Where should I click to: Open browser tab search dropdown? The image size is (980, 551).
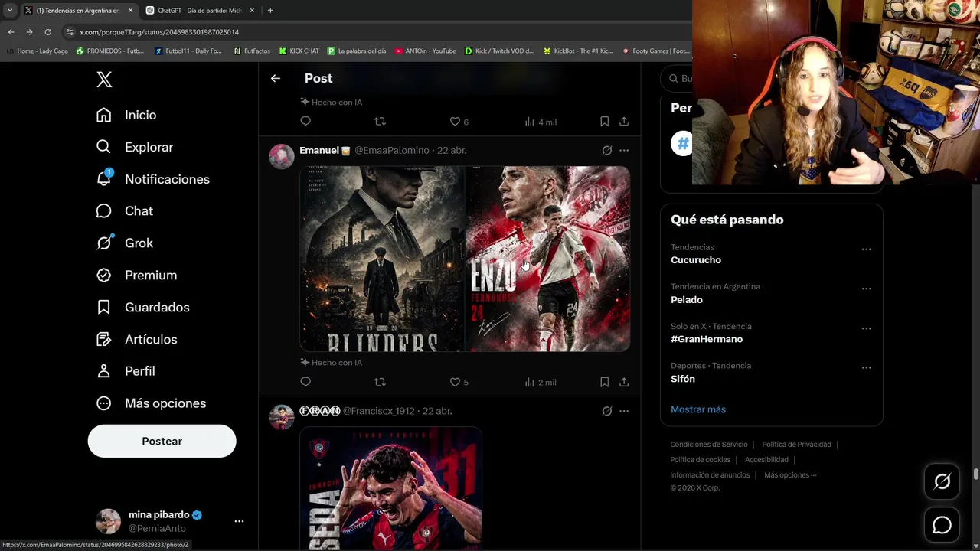tap(10, 10)
